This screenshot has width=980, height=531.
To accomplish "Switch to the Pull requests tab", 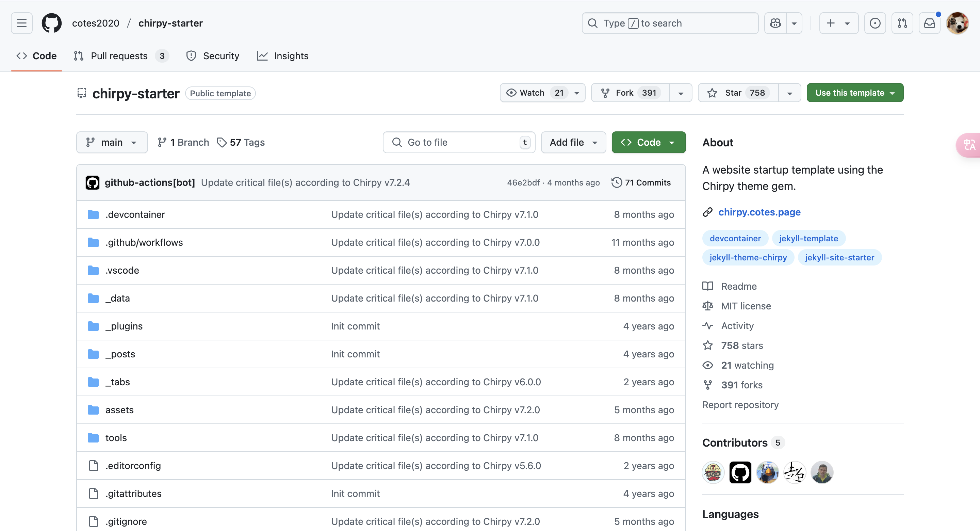I will point(121,56).
